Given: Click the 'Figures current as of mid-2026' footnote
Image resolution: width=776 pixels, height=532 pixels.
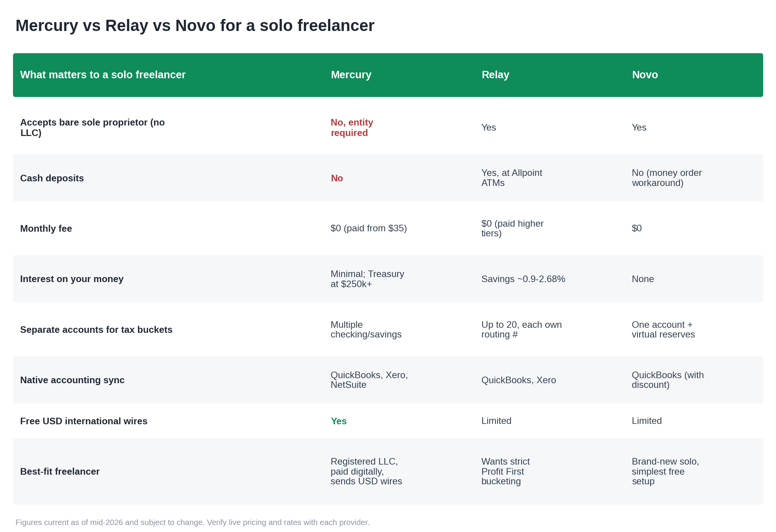Looking at the screenshot, I should 192,522.
